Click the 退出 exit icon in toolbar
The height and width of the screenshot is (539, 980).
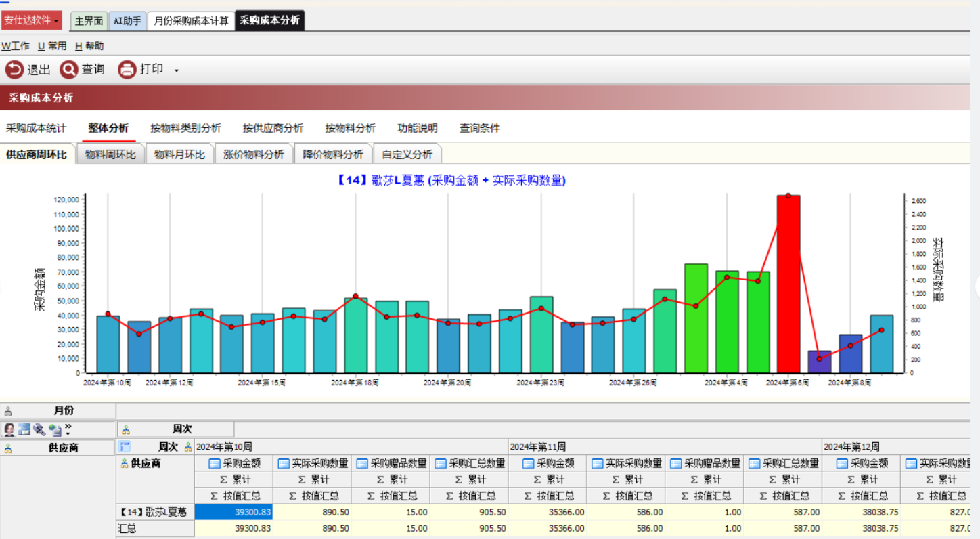tap(14, 70)
